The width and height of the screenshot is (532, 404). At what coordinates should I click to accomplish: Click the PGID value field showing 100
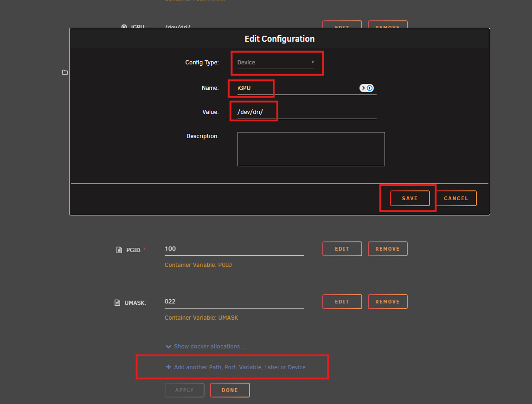point(234,249)
